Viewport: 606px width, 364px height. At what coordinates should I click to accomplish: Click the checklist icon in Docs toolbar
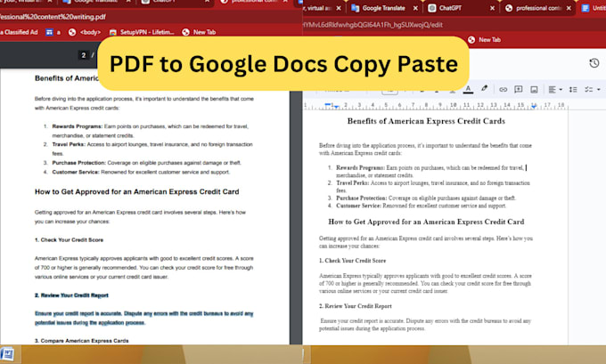click(x=588, y=90)
